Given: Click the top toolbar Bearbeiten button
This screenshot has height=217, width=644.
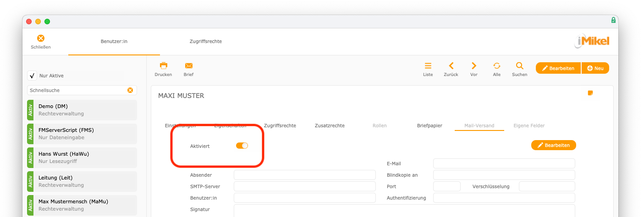Looking at the screenshot, I should pos(558,68).
